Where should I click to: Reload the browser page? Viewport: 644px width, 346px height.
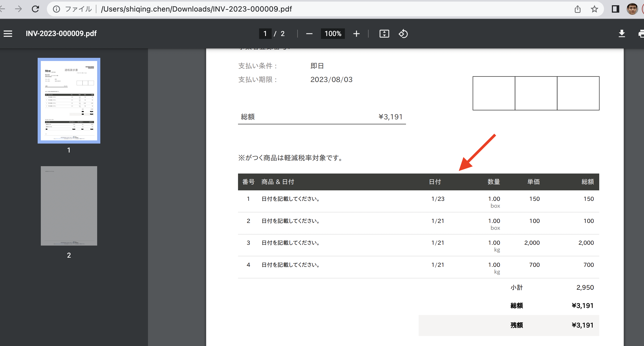coord(35,9)
